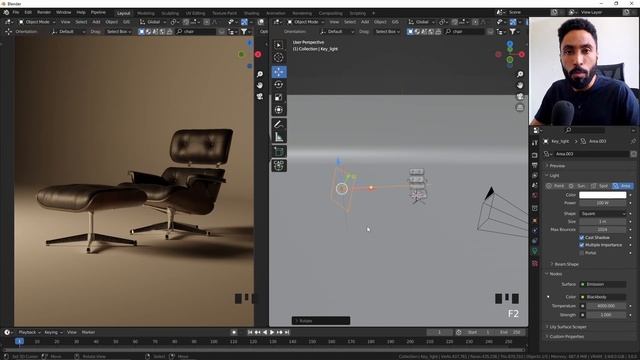Activate the Measure ruler tool
This screenshot has height=360, width=640.
point(279,137)
